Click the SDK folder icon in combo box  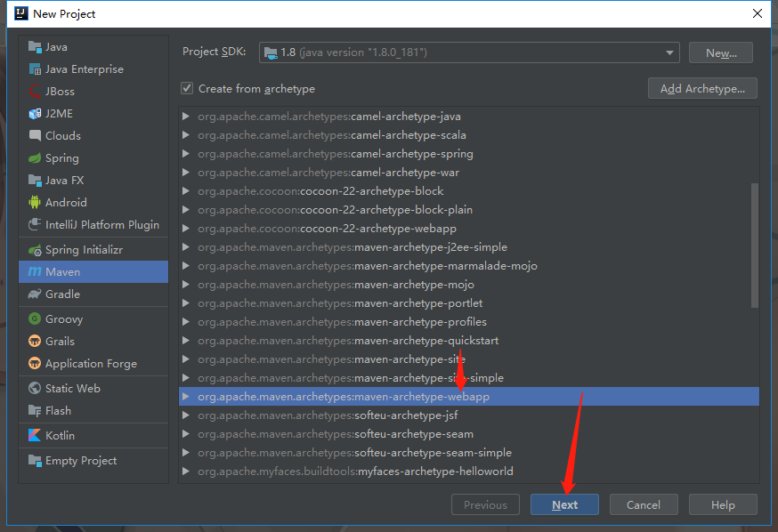[x=271, y=52]
